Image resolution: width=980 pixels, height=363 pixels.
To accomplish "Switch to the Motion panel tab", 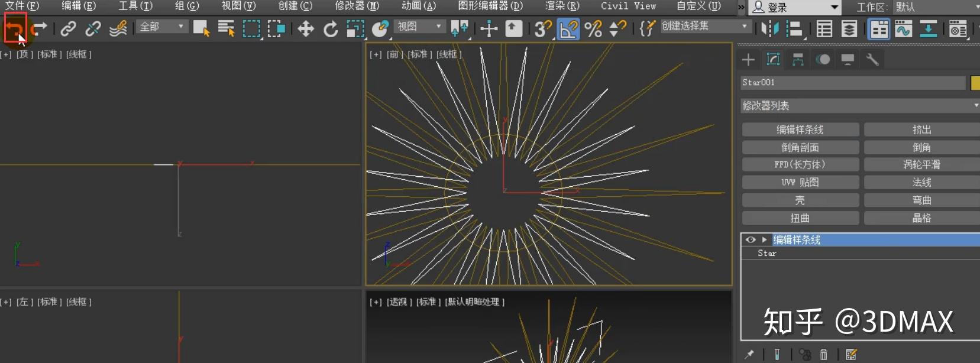I will (823, 59).
